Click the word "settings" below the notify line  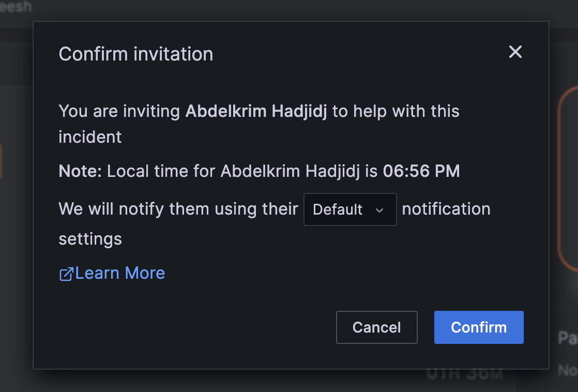point(90,239)
